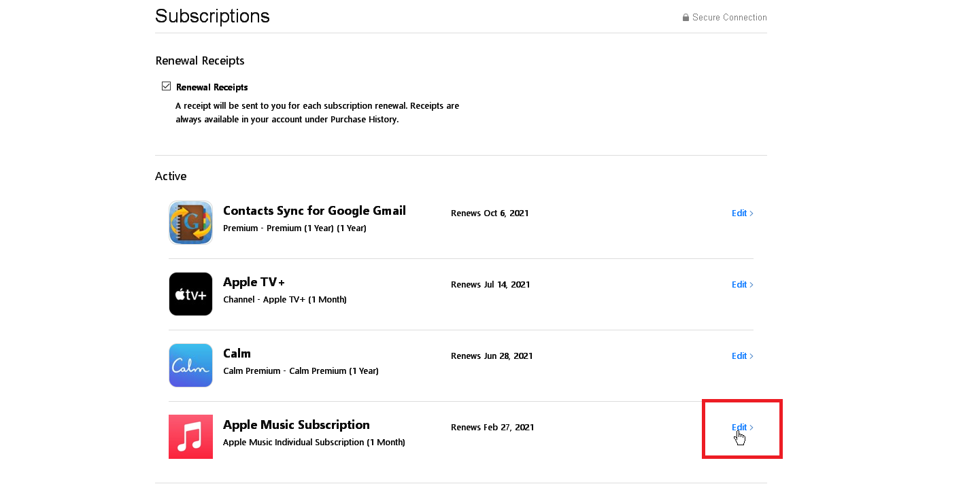Edit the Apple TV+ subscription
980x501 pixels.
click(743, 284)
